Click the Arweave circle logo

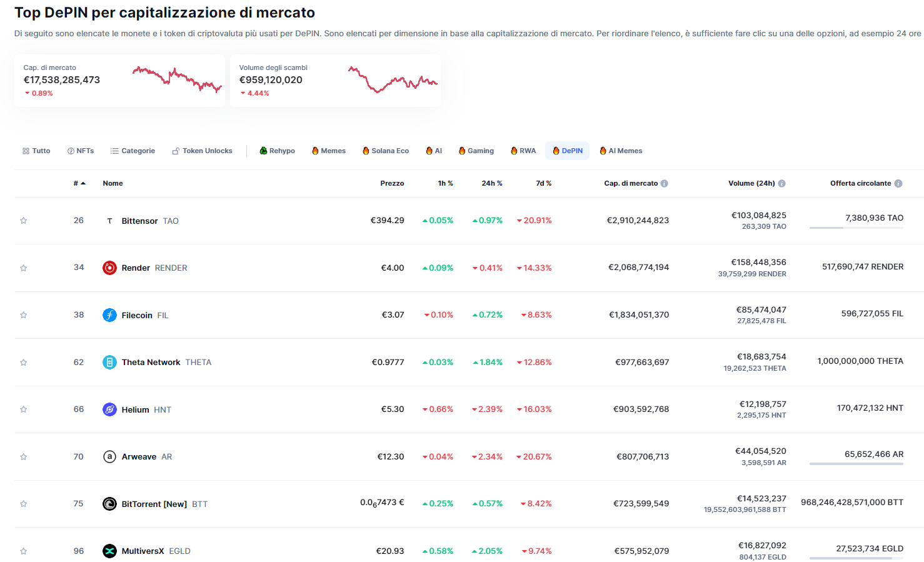[x=109, y=457]
